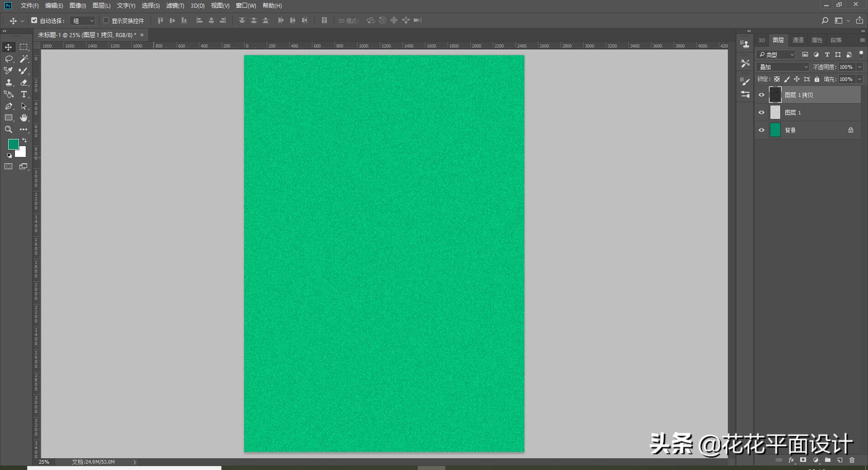868x470 pixels.
Task: Click the lock icon on 背景 layer
Action: click(850, 130)
